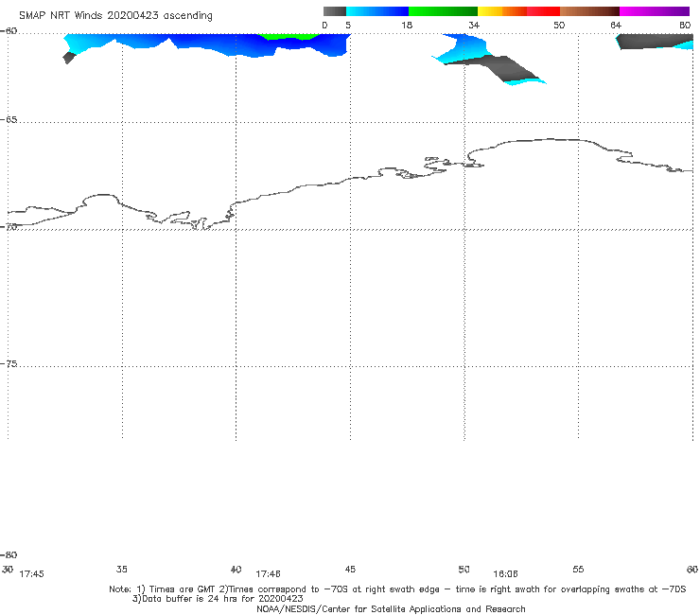Click the data buffer 24 hrs note
This screenshot has height=615, width=700.
218,599
